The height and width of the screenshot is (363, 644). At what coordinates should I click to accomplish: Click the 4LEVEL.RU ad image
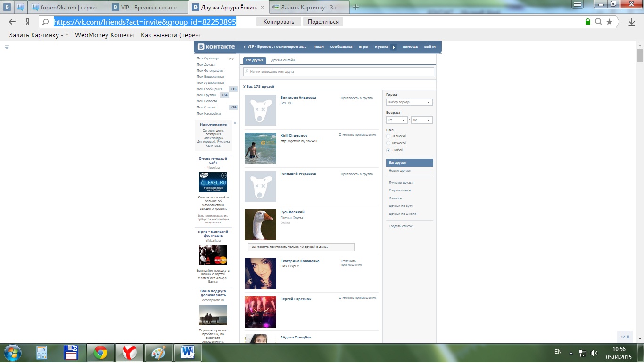point(213,182)
